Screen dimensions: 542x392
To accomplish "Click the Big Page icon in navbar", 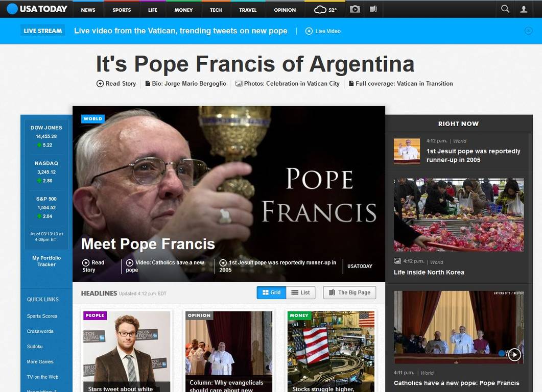I will (373, 9).
